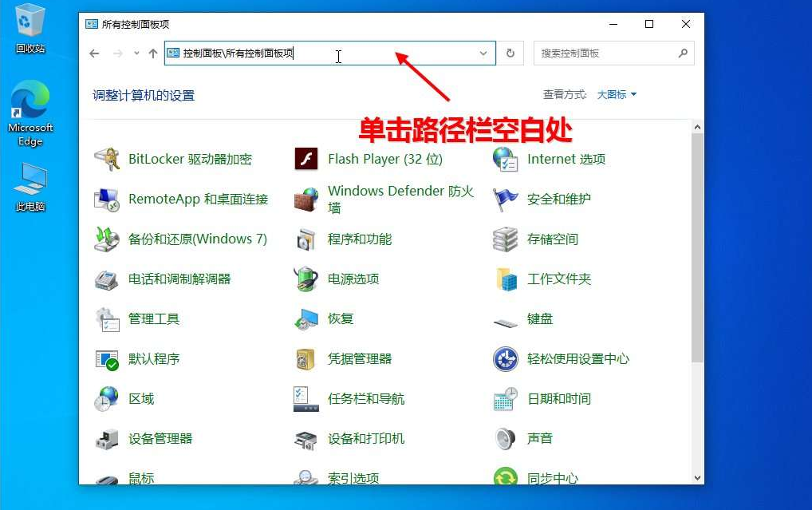The width and height of the screenshot is (812, 510).
Task: Open the 设备管理器 link text
Action: click(160, 438)
